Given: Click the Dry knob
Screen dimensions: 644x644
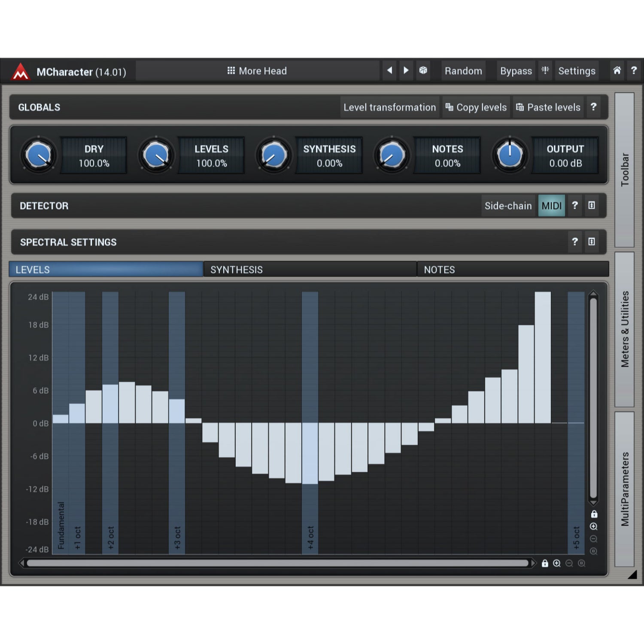Looking at the screenshot, I should click(39, 155).
